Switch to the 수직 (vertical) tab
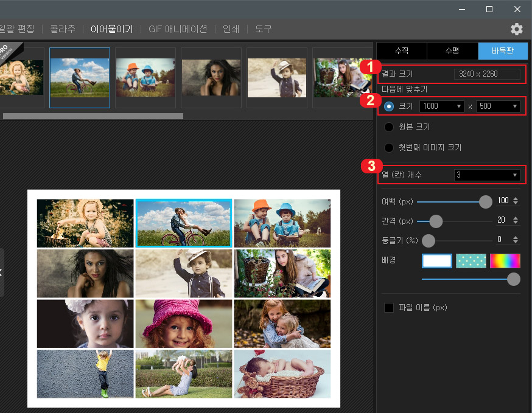This screenshot has height=413, width=532. click(x=402, y=51)
